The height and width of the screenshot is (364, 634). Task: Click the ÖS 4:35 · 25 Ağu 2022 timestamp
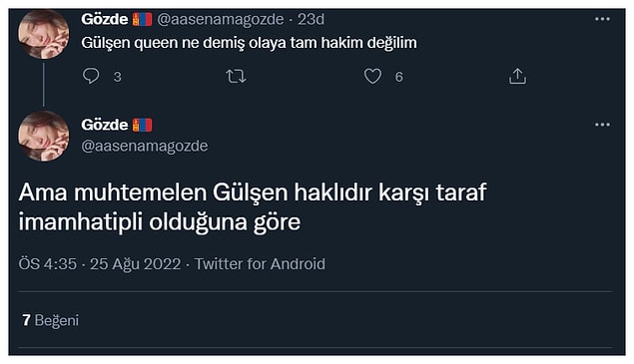[100, 264]
